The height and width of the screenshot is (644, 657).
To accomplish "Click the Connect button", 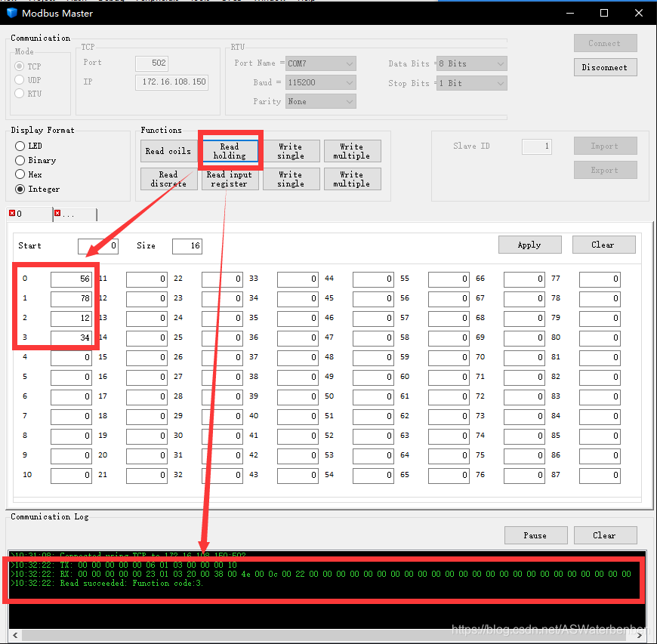I will [605, 43].
